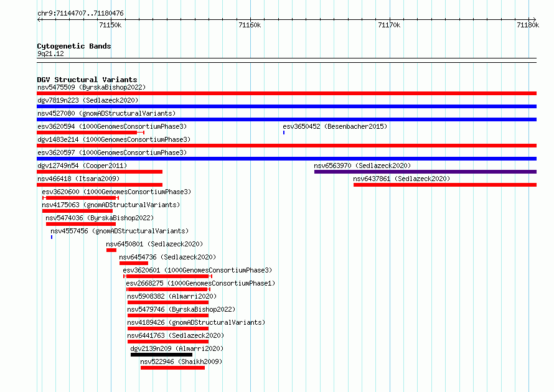Click esv3620597 (1000GenomesConsortiumPhase3) label
Viewport: 554px width, 392px height.
point(112,152)
